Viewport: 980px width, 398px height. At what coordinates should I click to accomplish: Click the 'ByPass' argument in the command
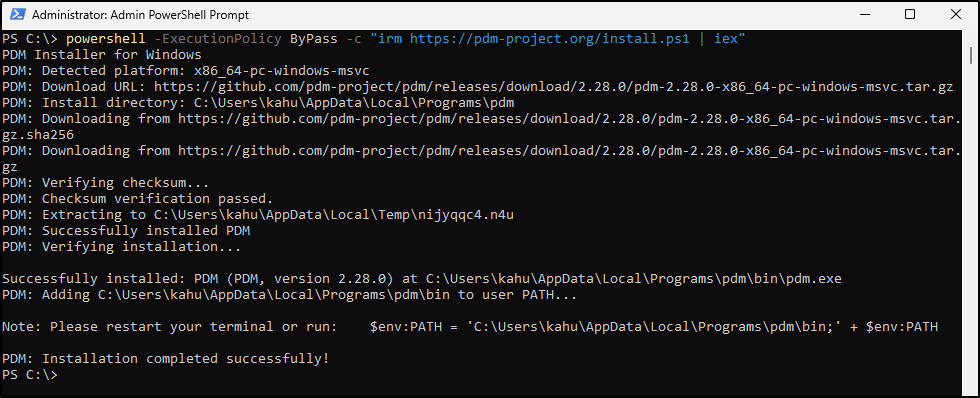click(x=314, y=39)
